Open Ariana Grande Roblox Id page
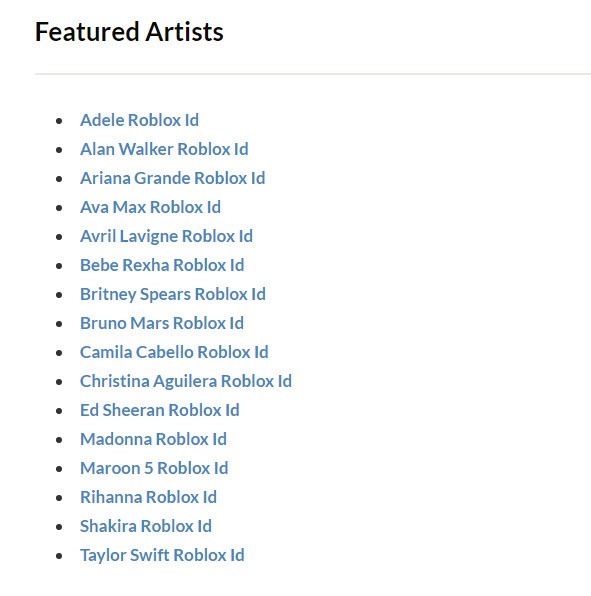Image resolution: width=591 pixels, height=596 pixels. tap(173, 178)
